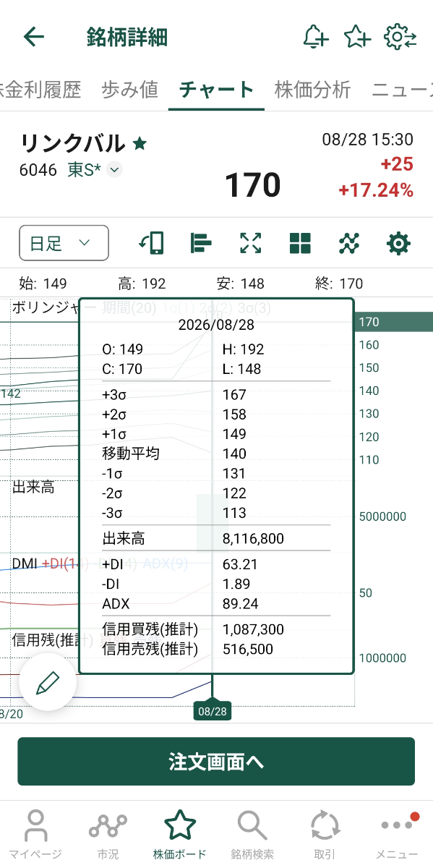Expand chart to fullscreen icon
The height and width of the screenshot is (868, 433).
coord(250,243)
